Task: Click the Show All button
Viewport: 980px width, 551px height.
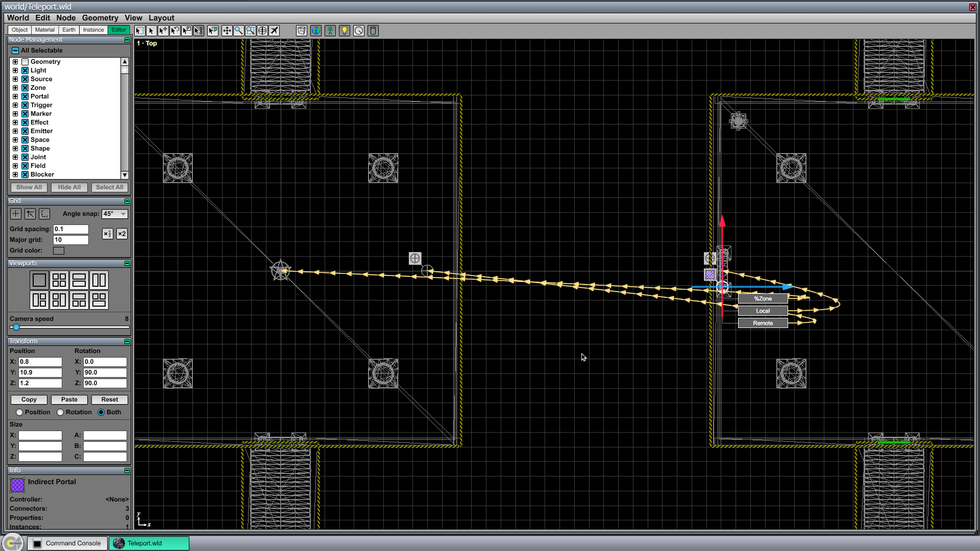Action: [29, 187]
